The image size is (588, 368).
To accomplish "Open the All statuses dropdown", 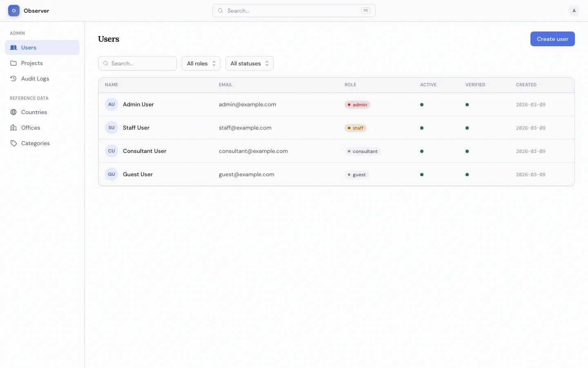I will pyautogui.click(x=249, y=63).
